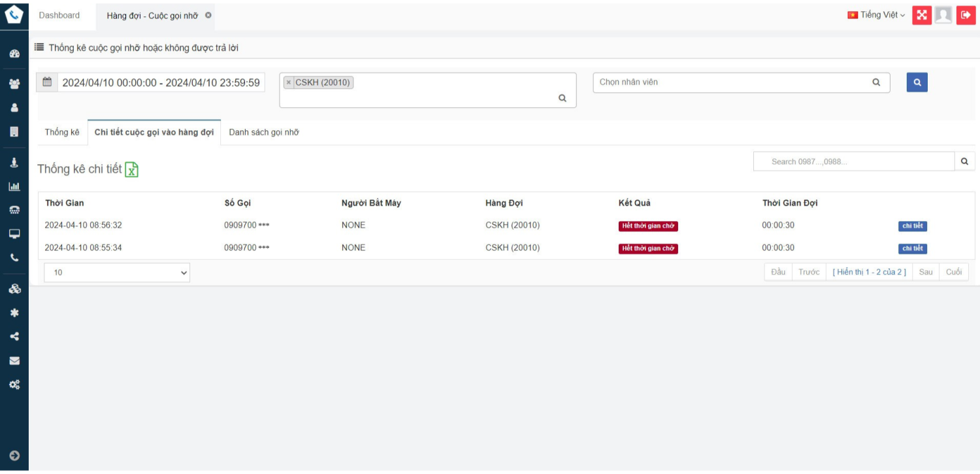Switch to the Thống kê tab
Screen dimensions: 980x474
tap(62, 132)
